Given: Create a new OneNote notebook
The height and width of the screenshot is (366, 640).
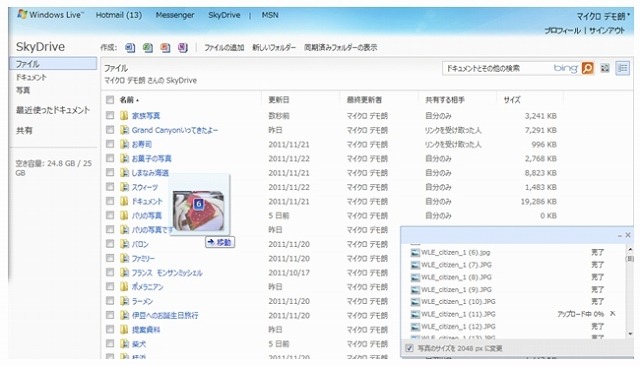Looking at the screenshot, I should coord(183,48).
